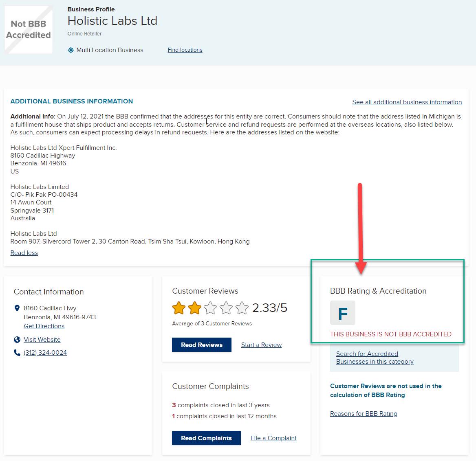Search for Accredited Businesses in this category

point(375,358)
